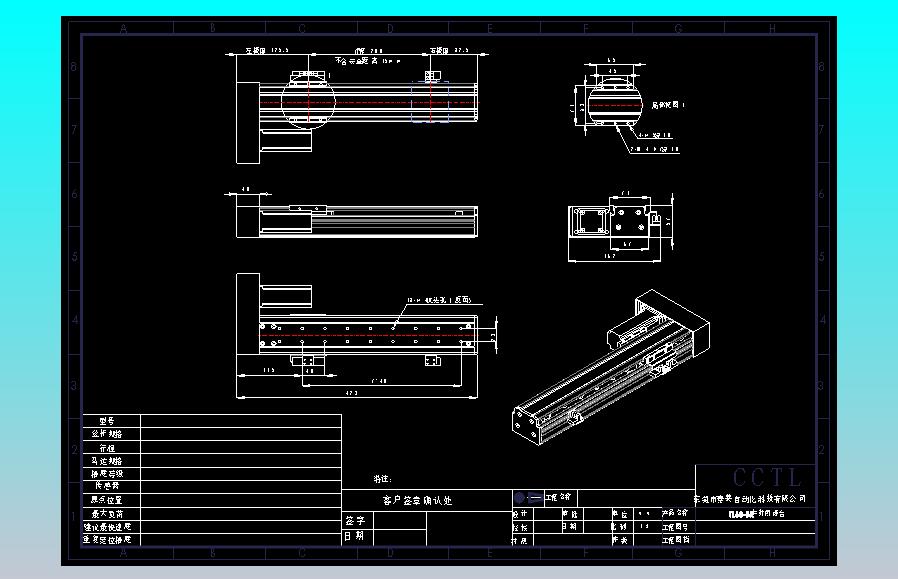The image size is (898, 579).
Task: Click zone letter H on the top border
Action: point(771,29)
